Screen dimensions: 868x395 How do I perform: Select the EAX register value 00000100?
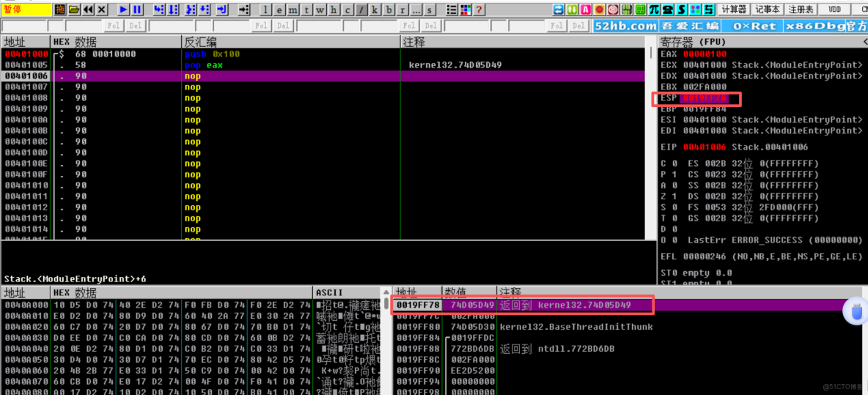pyautogui.click(x=703, y=54)
